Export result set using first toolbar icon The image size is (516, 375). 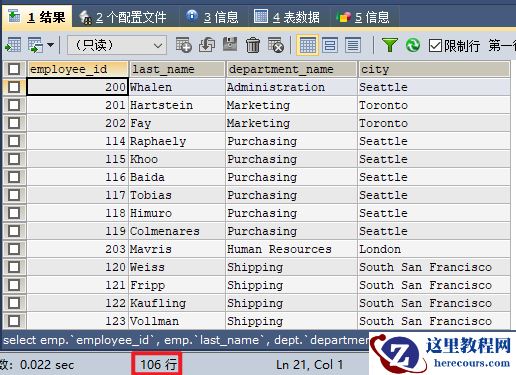click(x=13, y=45)
